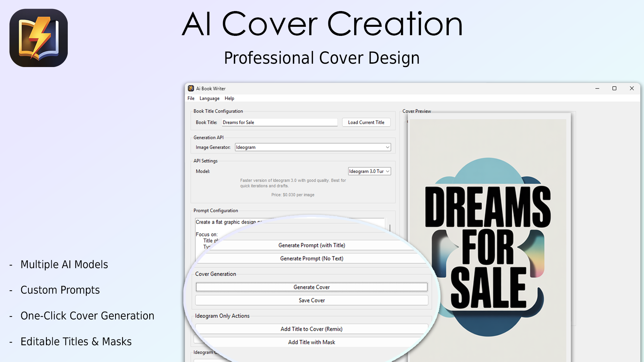Minimize the Ai Book Writer window
Image resolution: width=644 pixels, height=362 pixels.
point(597,88)
